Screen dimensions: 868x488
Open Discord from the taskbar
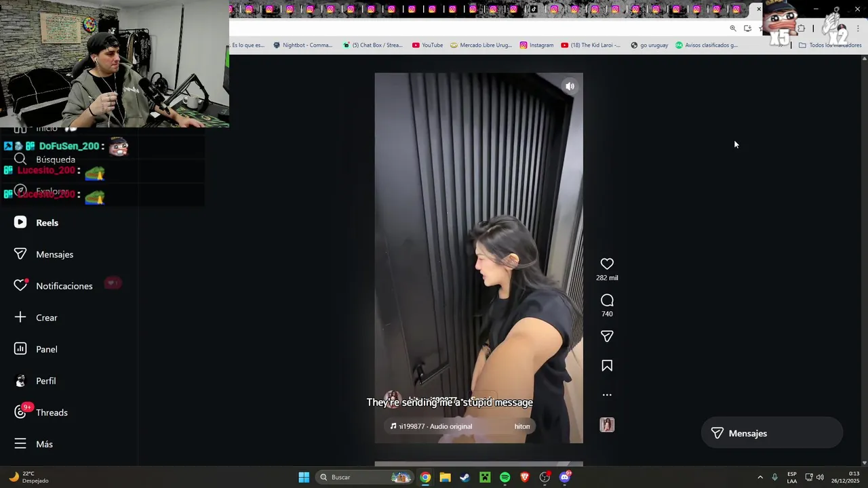pyautogui.click(x=565, y=477)
